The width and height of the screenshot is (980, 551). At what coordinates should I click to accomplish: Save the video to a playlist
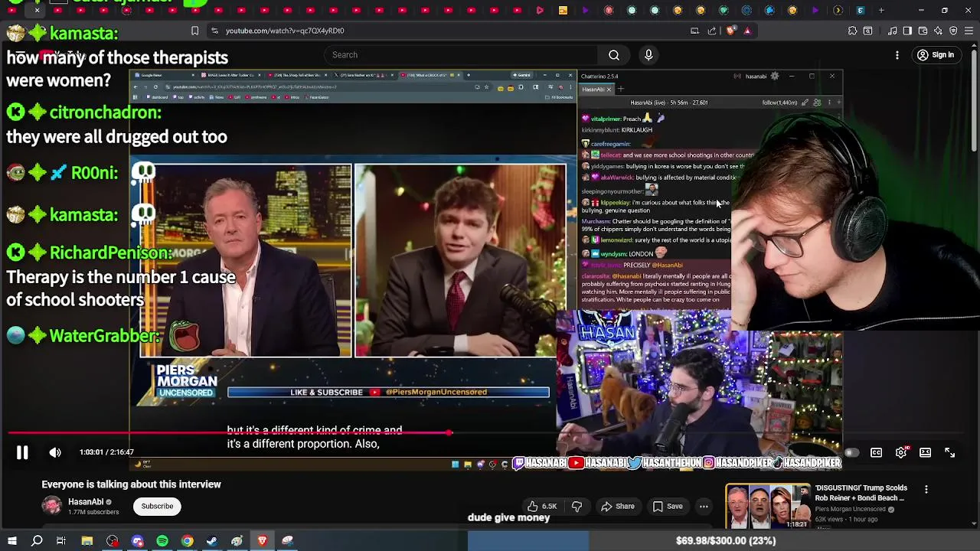667,506
